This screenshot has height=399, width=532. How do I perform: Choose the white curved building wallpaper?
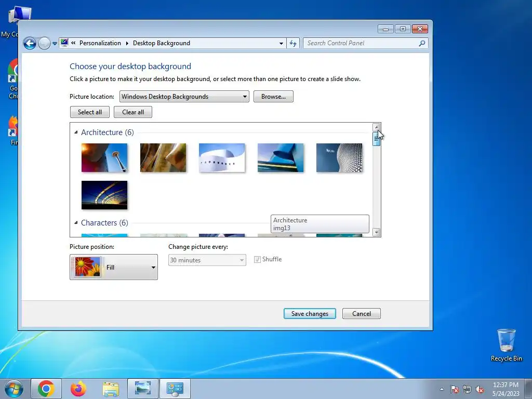[222, 158]
